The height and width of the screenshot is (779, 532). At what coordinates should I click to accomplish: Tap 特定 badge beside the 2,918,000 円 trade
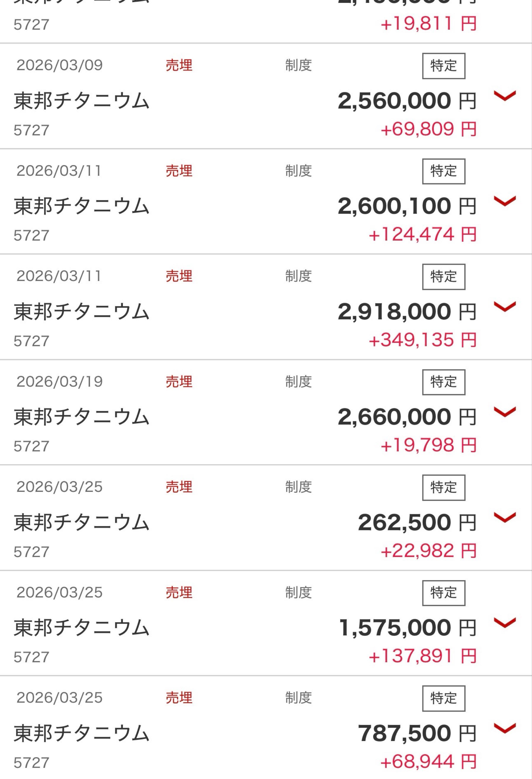tap(443, 277)
